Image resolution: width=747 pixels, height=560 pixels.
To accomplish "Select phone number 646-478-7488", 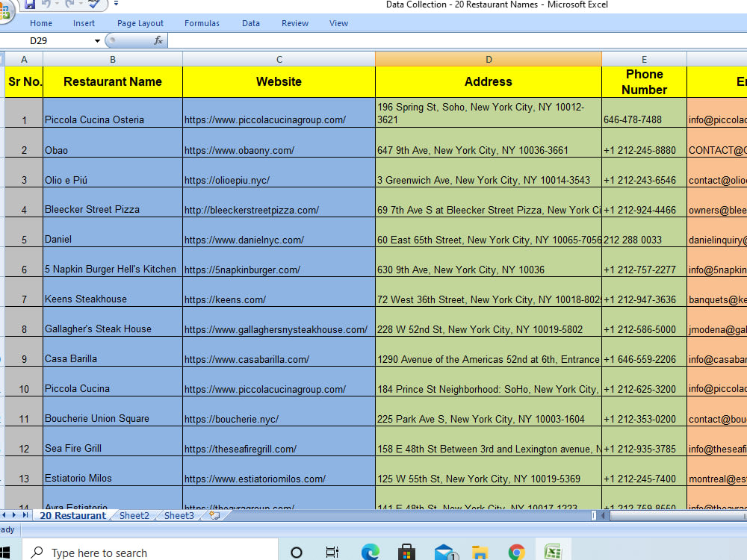I will (x=644, y=113).
